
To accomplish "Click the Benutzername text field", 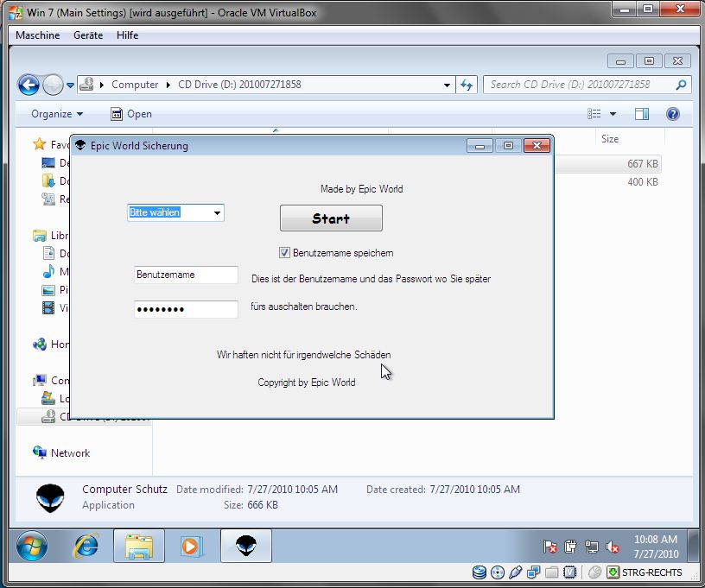I will coord(186,275).
